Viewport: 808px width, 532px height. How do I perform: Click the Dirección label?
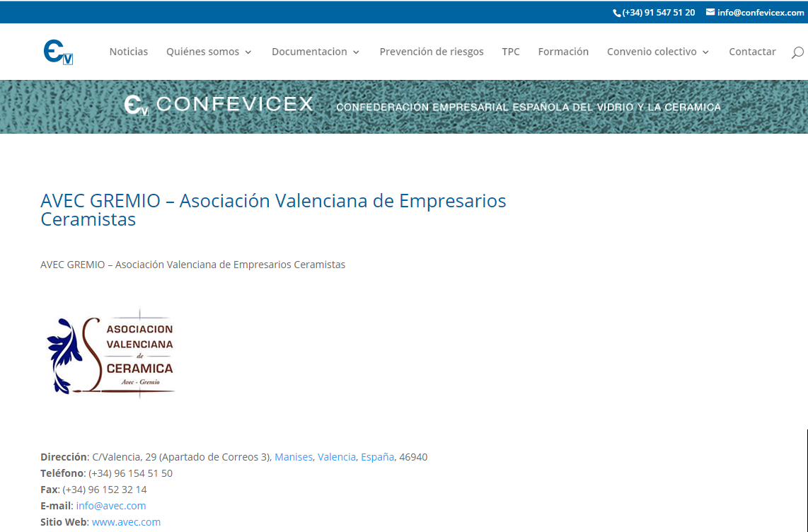pos(64,457)
